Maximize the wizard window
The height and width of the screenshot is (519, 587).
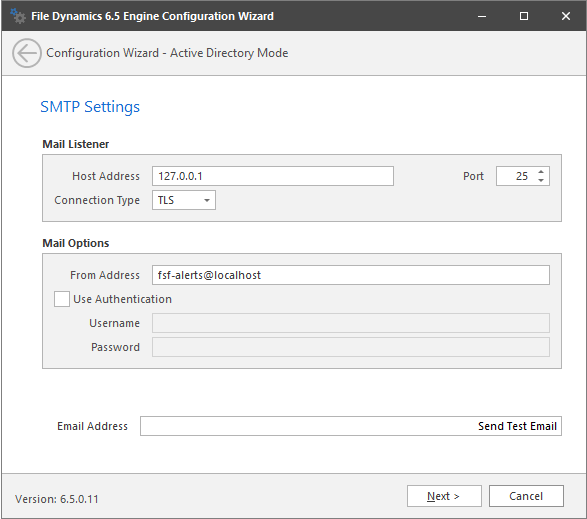[x=524, y=16]
